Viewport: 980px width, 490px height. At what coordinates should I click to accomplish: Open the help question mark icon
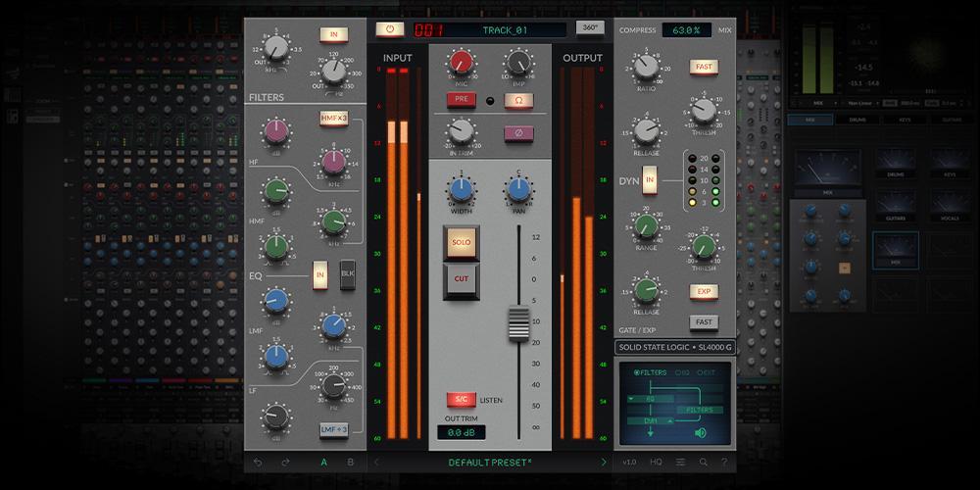(724, 462)
